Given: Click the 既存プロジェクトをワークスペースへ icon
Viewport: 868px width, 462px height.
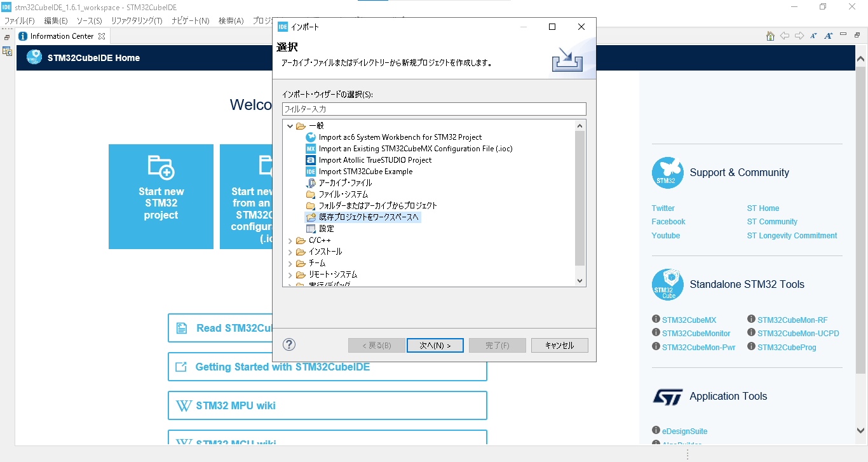Looking at the screenshot, I should pyautogui.click(x=311, y=217).
